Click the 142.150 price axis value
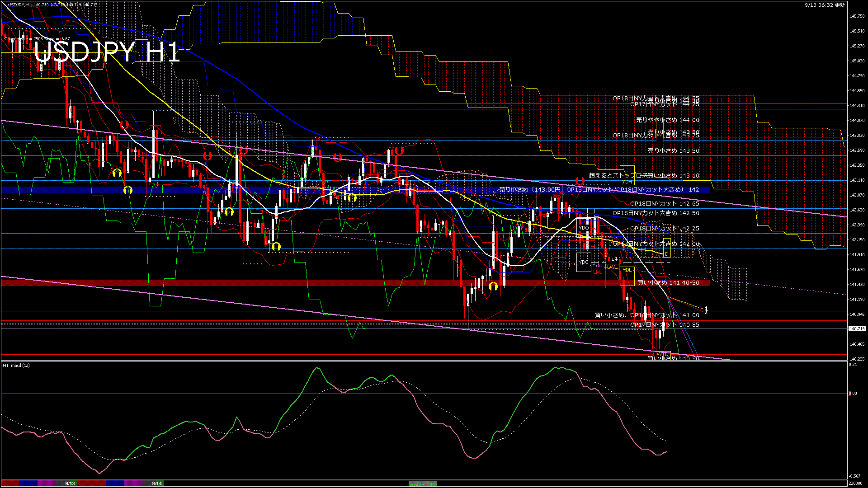Viewport: 868px width, 488px height. (x=857, y=240)
